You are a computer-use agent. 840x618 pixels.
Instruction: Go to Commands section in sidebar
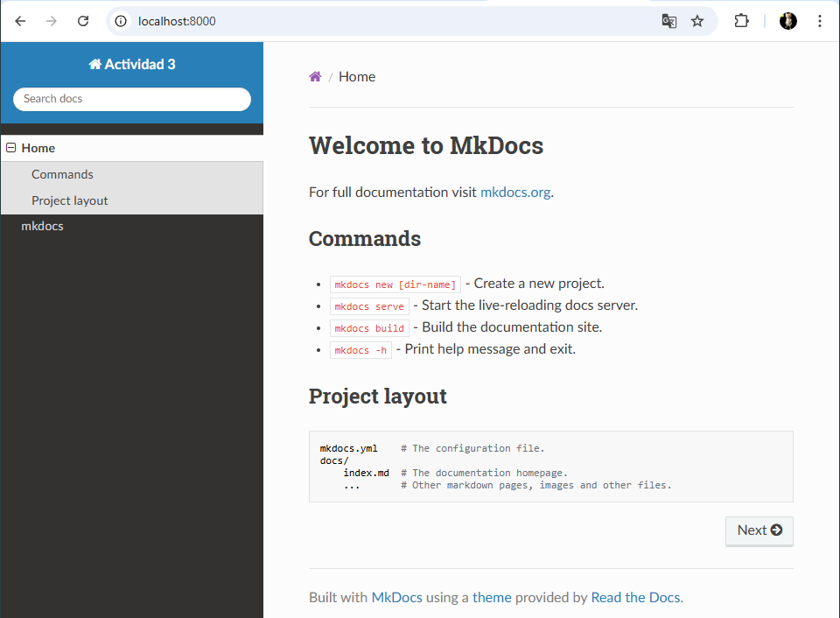click(x=62, y=174)
